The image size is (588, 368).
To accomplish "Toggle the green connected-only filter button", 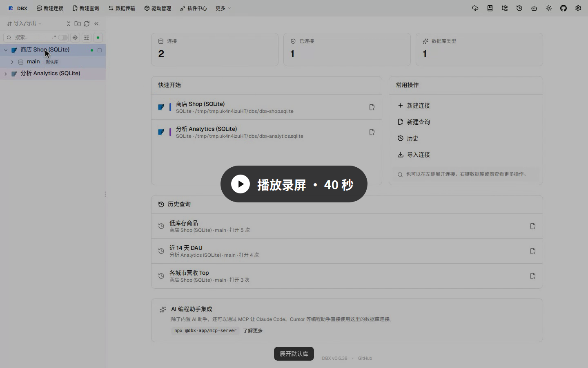I will tap(98, 38).
